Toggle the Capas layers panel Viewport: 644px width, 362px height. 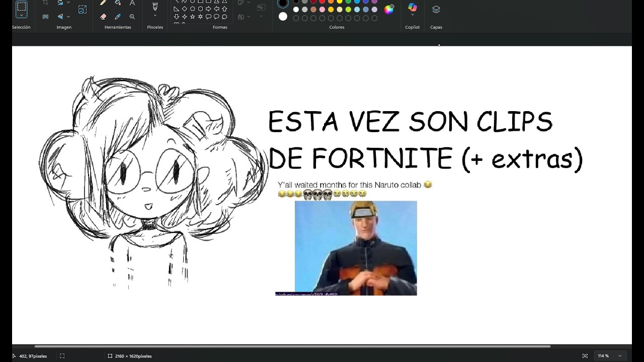436,9
